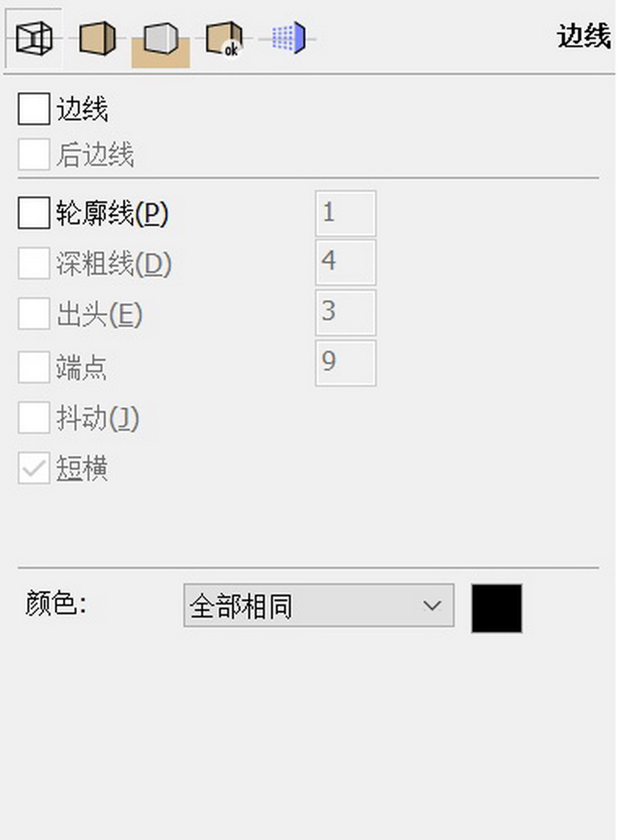Screen dimensions: 617x840
Task: Select the shaded display style icon
Action: pyautogui.click(x=161, y=37)
